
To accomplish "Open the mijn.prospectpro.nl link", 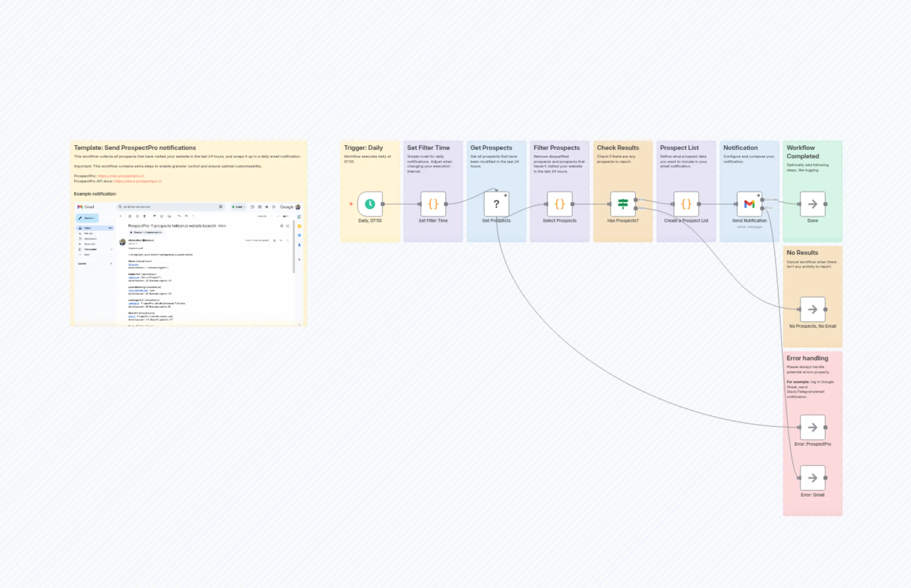I will [120, 177].
